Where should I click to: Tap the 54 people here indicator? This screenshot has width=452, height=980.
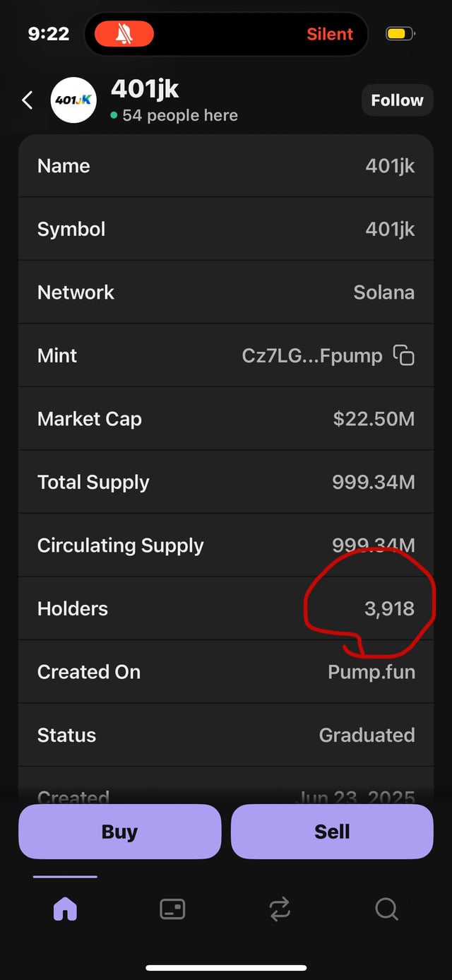pos(179,116)
